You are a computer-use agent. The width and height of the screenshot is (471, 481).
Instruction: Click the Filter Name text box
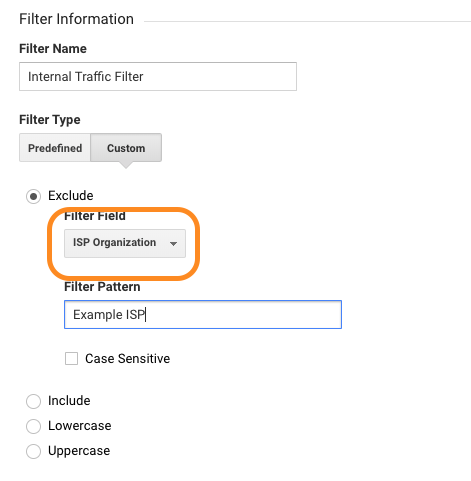tap(158, 76)
